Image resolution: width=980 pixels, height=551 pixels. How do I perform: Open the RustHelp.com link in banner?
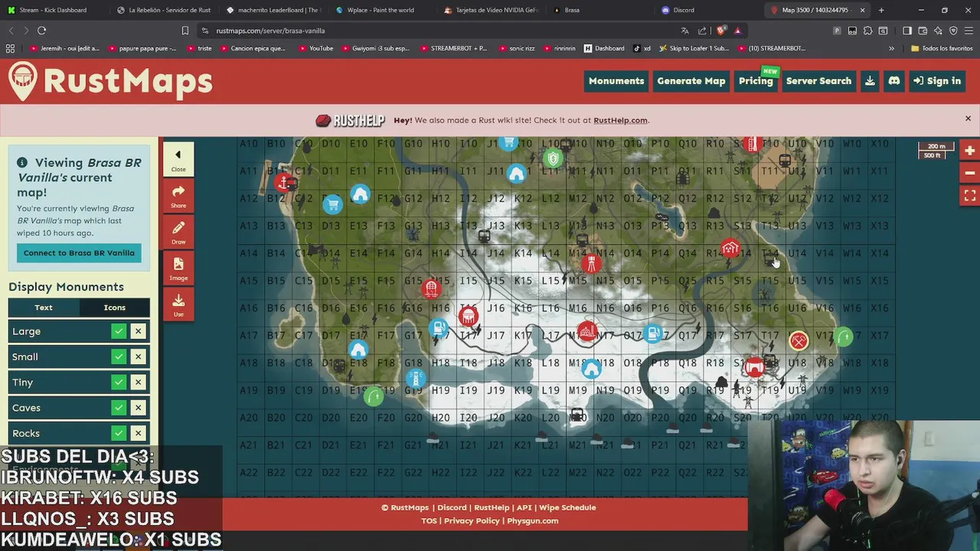click(x=621, y=120)
